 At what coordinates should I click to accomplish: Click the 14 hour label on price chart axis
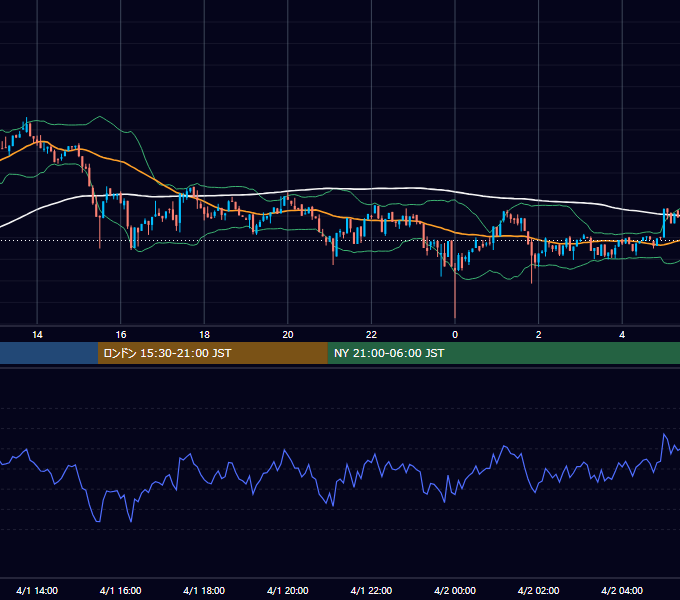tap(37, 335)
